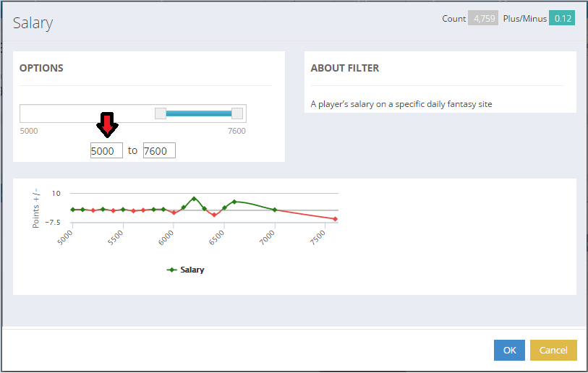The image size is (588, 373).
Task: Click the 5500 x-axis label on chart
Action: (115, 237)
